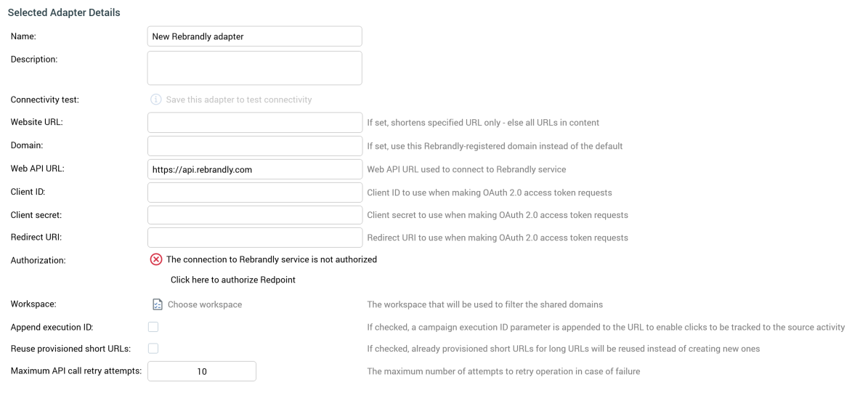The image size is (868, 393).
Task: Focus the Description text area
Action: coord(254,68)
